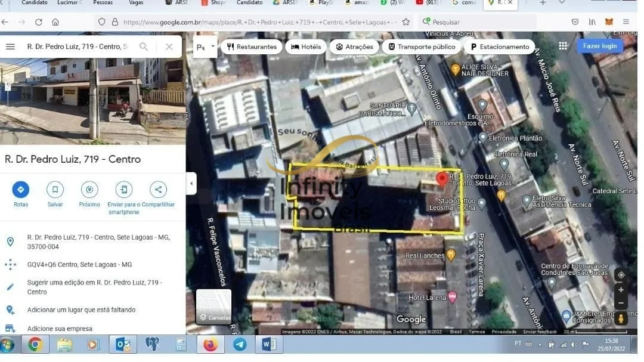Open Chrome from the taskbar

35,344
